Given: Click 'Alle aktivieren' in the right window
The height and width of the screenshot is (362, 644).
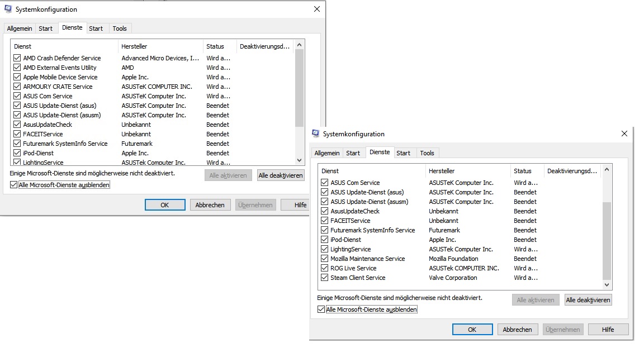Looking at the screenshot, I should point(536,299).
